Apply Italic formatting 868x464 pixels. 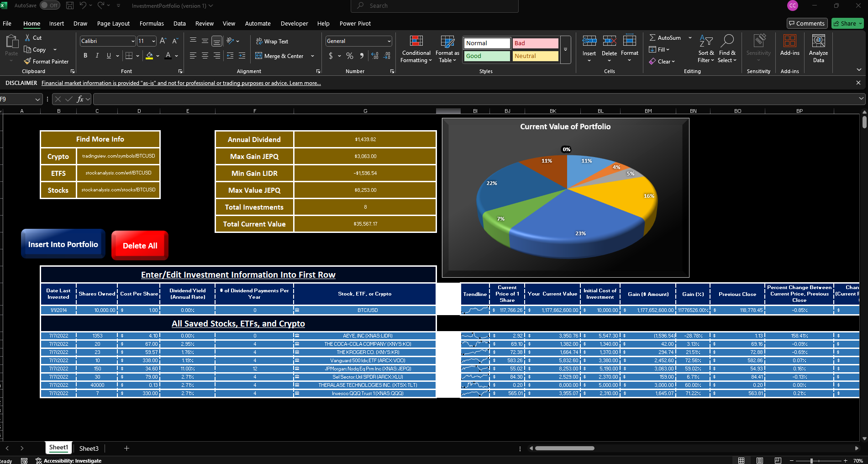(x=97, y=55)
